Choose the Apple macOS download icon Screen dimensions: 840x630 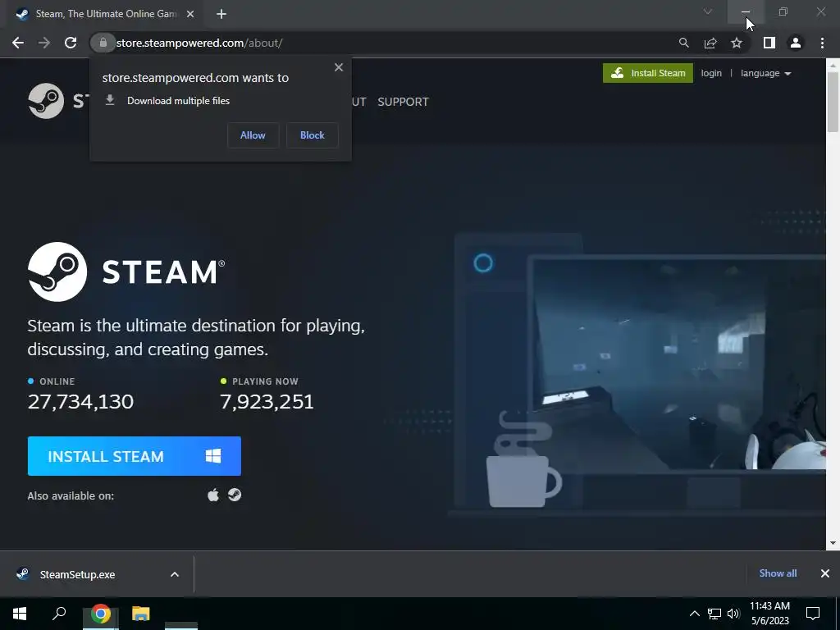[x=213, y=495]
